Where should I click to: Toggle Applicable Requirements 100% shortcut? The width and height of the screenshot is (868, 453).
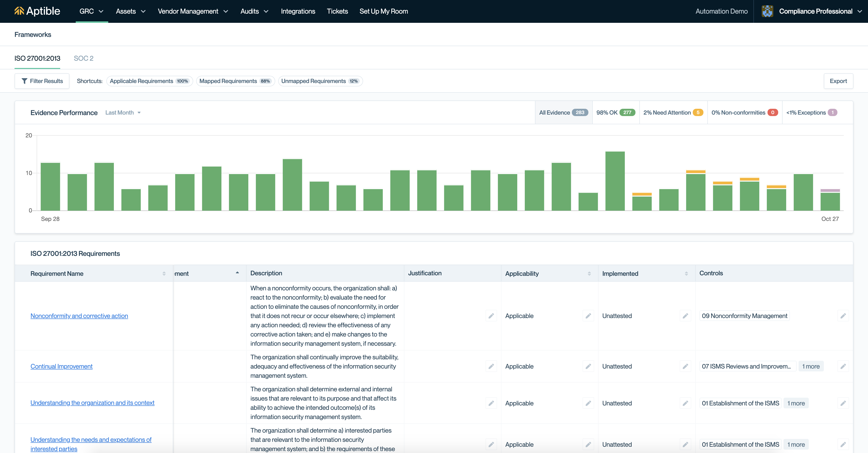(149, 81)
